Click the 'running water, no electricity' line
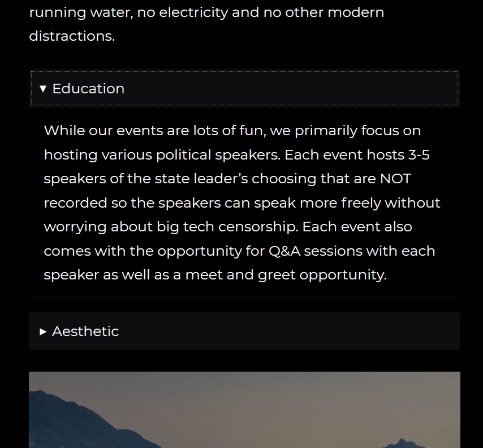This screenshot has width=483, height=448. 128,12
